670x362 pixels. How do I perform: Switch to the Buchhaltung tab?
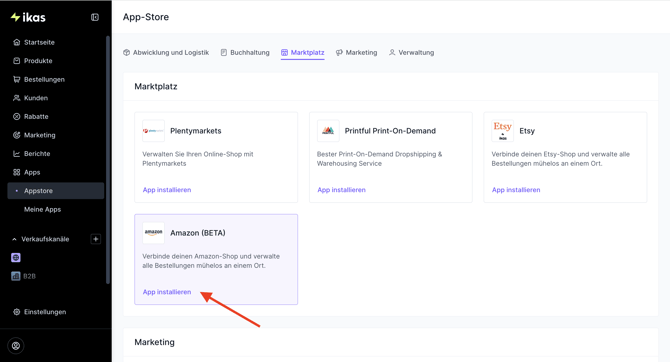pyautogui.click(x=245, y=53)
